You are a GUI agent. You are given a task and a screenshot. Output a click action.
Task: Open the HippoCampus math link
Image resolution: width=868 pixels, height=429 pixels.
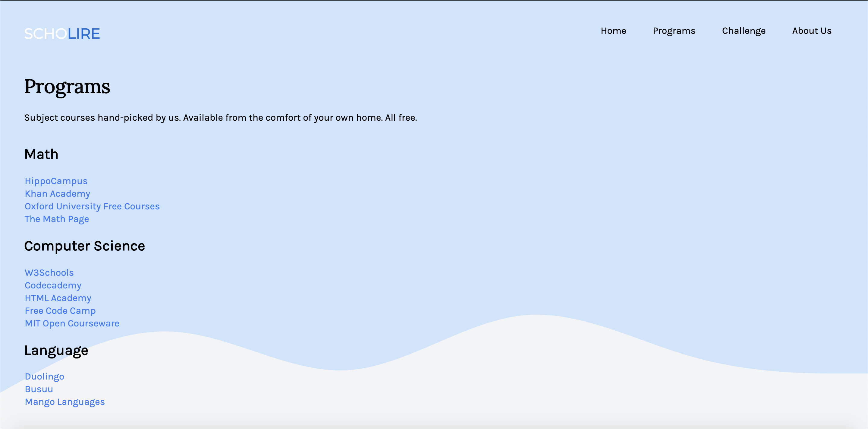coord(56,181)
